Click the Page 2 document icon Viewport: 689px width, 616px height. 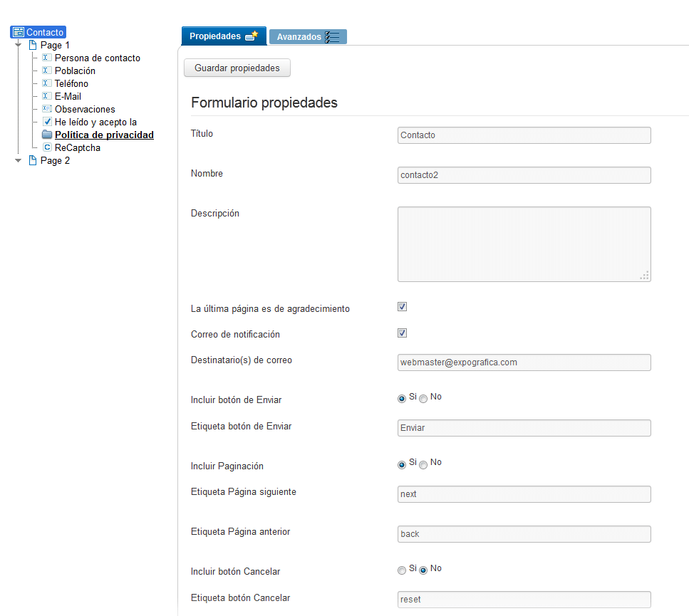pyautogui.click(x=33, y=160)
